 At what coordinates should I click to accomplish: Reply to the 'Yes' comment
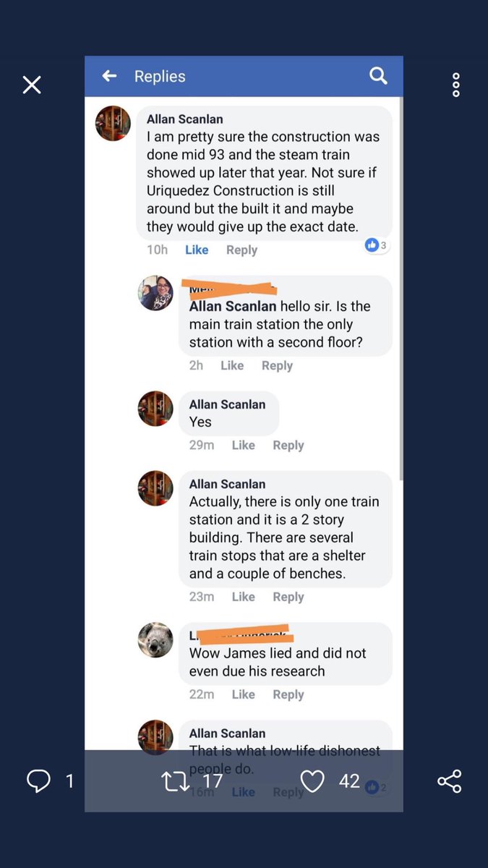(288, 445)
